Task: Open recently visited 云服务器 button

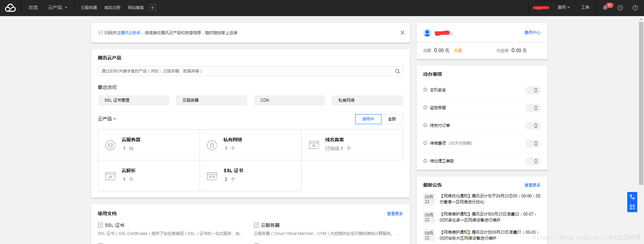Action: click(x=211, y=100)
